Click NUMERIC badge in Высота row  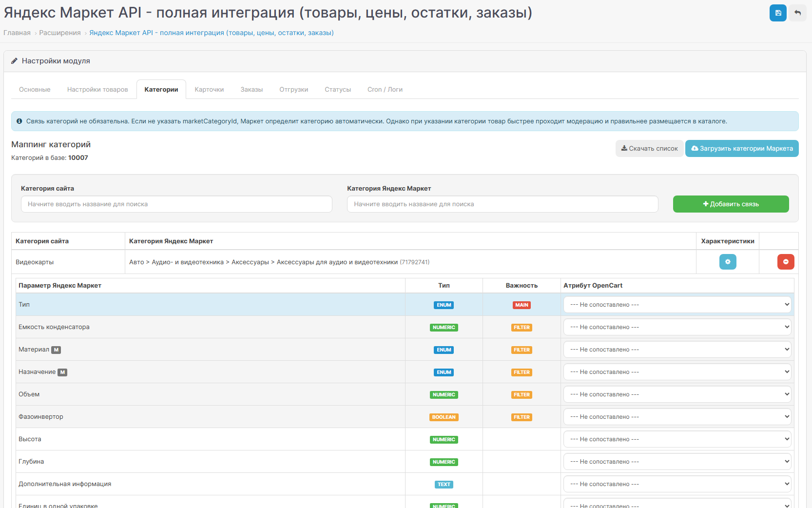[444, 439]
